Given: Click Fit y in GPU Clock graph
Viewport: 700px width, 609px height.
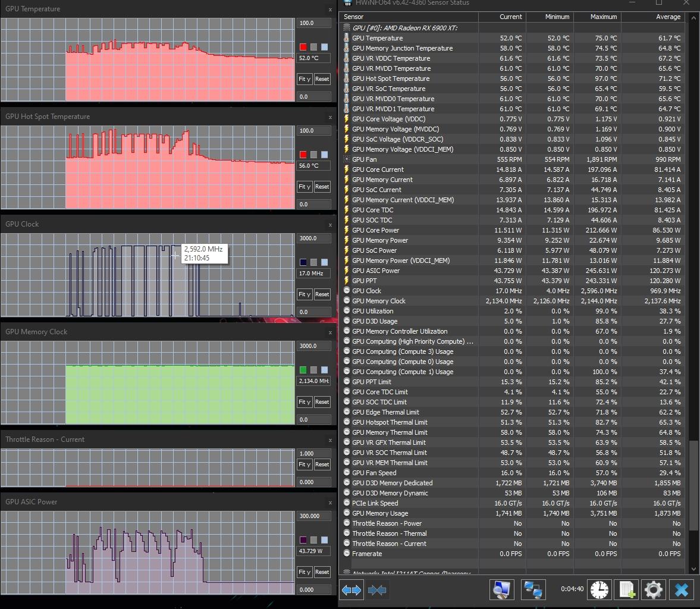Looking at the screenshot, I should tap(305, 294).
